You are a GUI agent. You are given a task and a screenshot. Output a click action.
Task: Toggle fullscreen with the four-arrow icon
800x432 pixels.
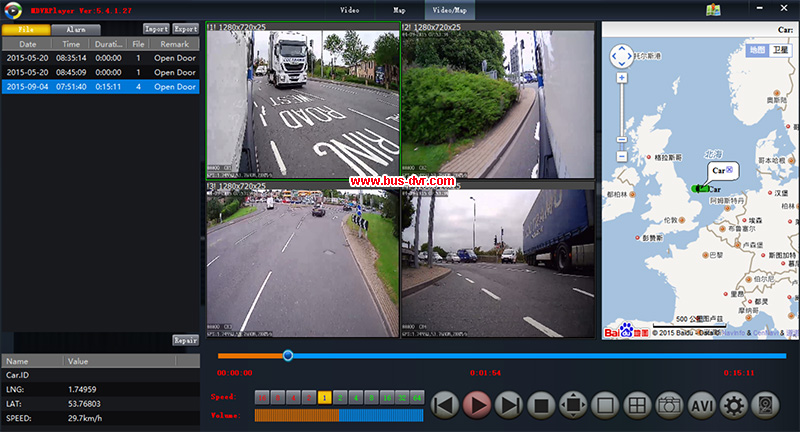(573, 405)
